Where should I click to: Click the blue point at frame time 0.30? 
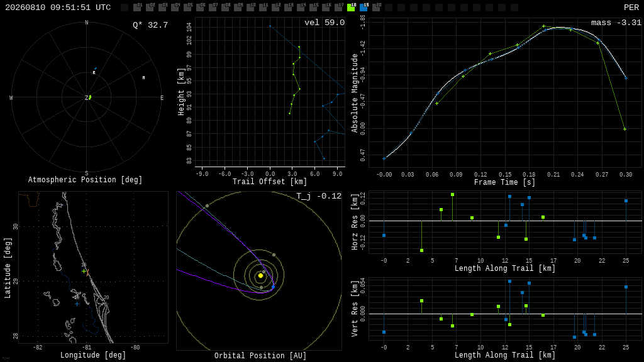626,78
